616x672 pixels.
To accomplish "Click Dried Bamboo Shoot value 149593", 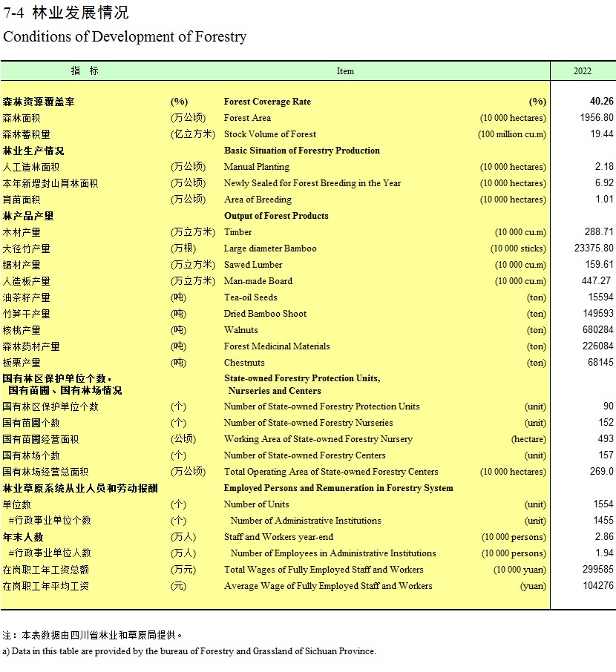I will [598, 313].
